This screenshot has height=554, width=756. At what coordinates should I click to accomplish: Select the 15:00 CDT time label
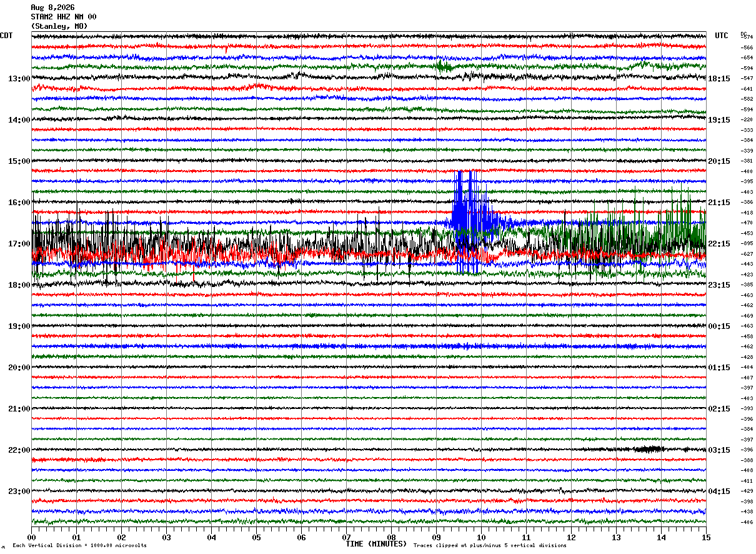[19, 161]
